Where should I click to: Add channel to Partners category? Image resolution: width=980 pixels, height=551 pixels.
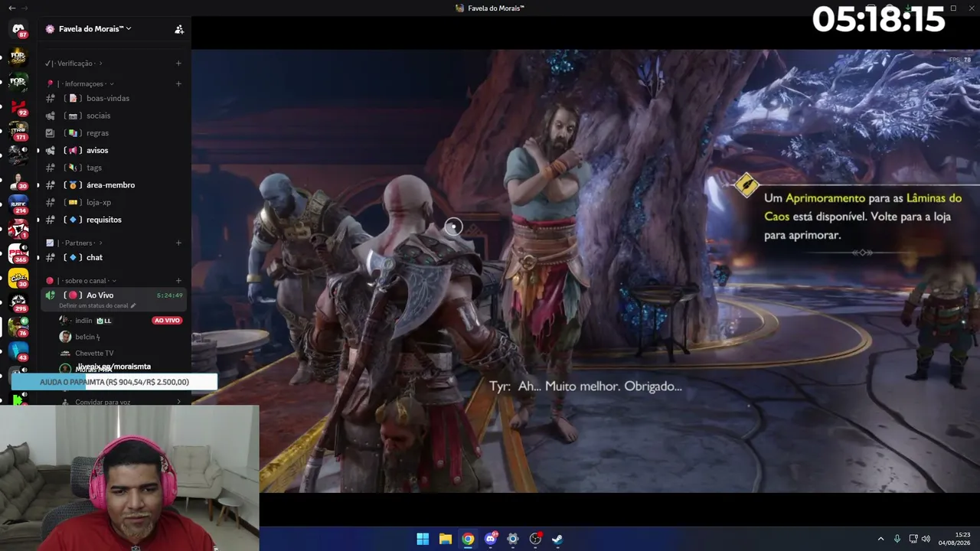(x=178, y=243)
